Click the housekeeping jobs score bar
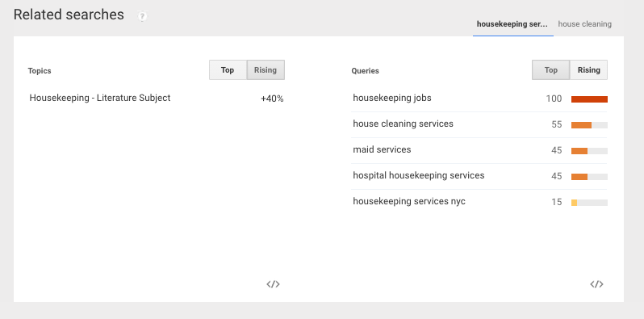The width and height of the screenshot is (644, 319). [589, 99]
